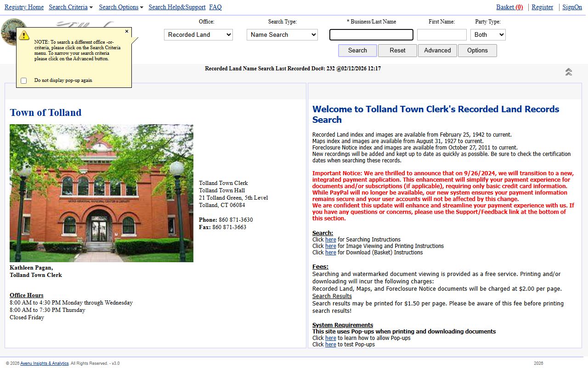Click the warning triangle icon in pop-up
The image size is (588, 368).
(x=24, y=35)
